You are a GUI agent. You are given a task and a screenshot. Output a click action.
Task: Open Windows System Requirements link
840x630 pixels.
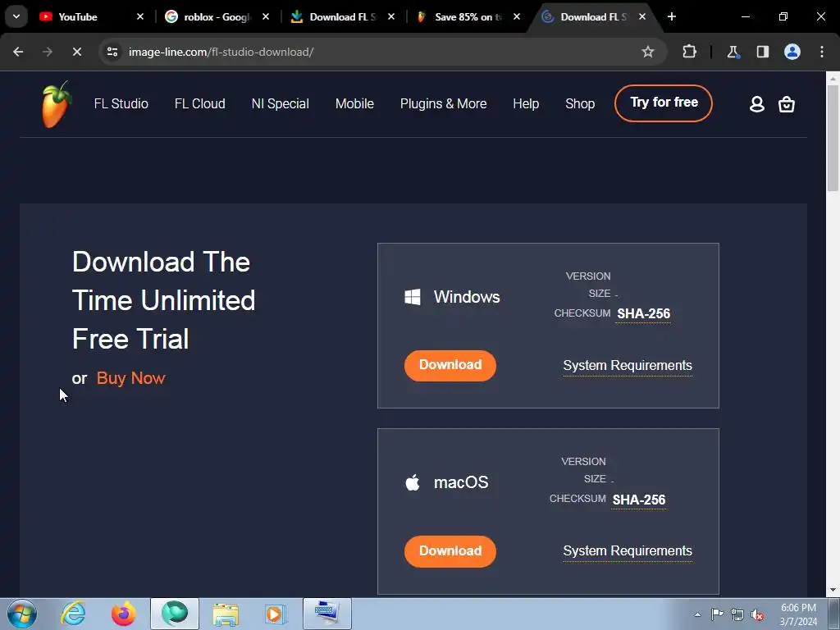coord(628,365)
